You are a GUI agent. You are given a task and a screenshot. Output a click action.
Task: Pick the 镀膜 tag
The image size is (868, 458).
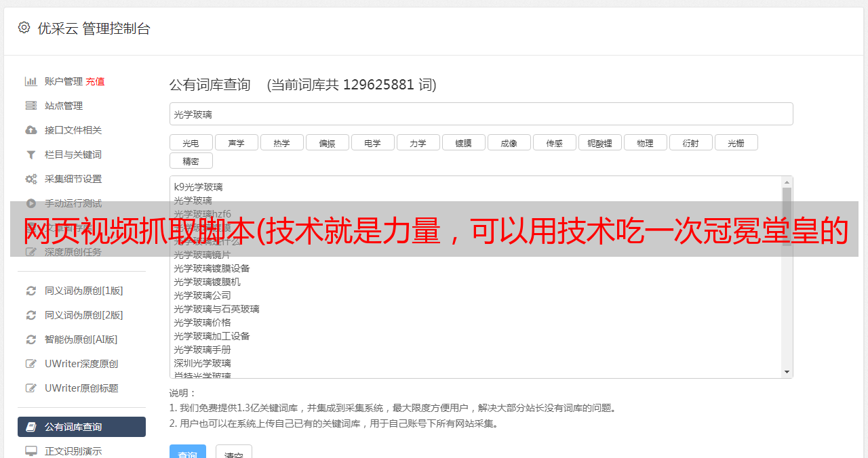pos(463,142)
